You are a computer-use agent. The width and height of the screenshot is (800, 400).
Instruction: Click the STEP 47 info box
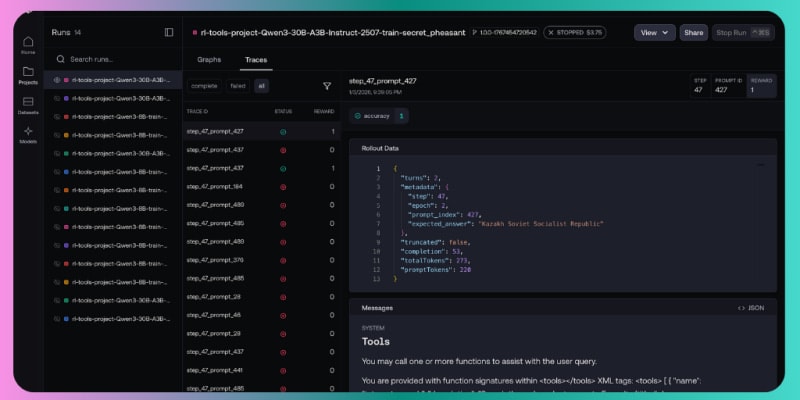pyautogui.click(x=700, y=86)
